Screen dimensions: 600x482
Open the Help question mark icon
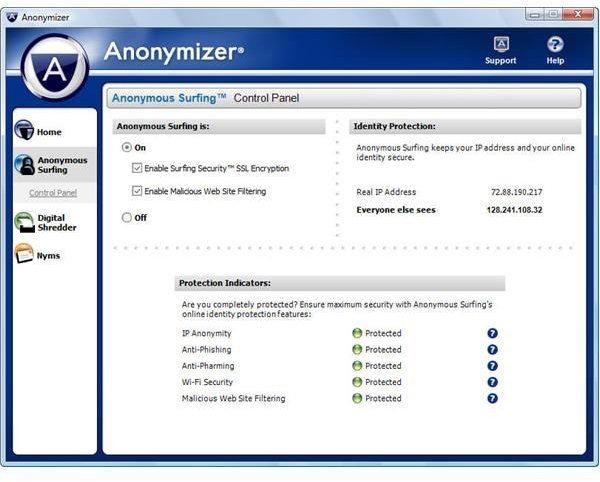555,44
